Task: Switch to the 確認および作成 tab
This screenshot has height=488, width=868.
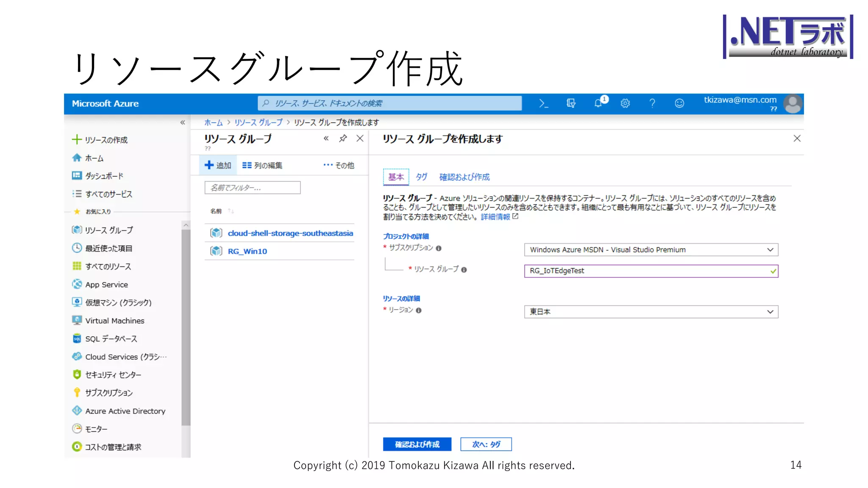Action: tap(464, 177)
